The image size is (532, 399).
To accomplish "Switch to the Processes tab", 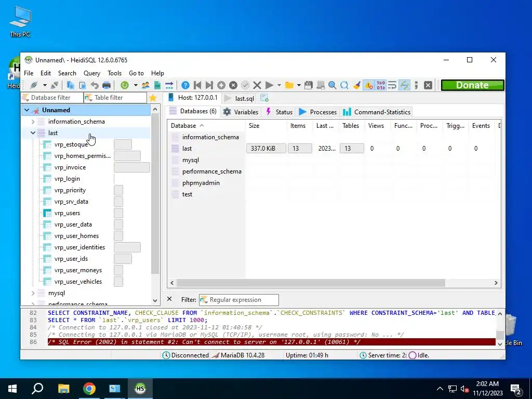I will (317, 112).
